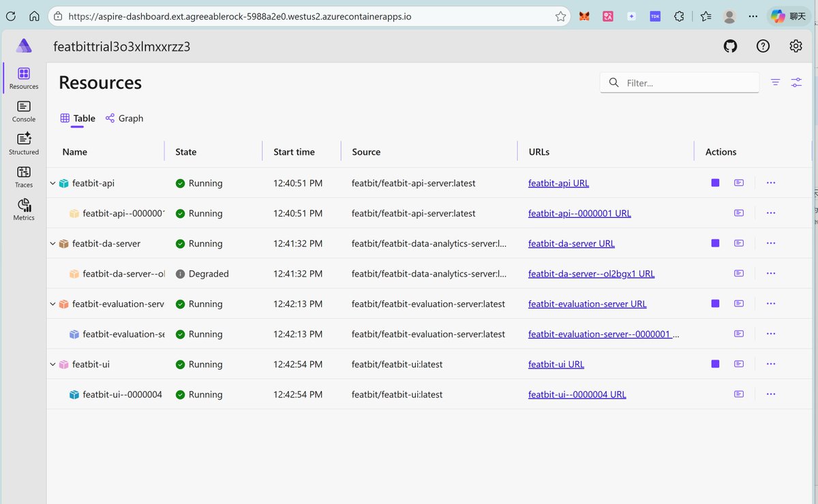View console logs for featbit-api
818x504 pixels.
[739, 183]
